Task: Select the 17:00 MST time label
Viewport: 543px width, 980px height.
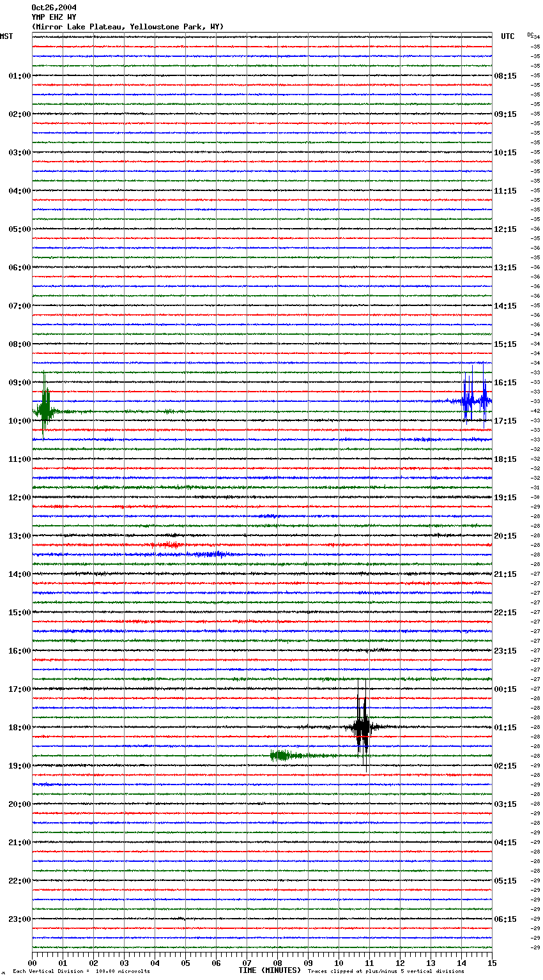Action: point(19,689)
